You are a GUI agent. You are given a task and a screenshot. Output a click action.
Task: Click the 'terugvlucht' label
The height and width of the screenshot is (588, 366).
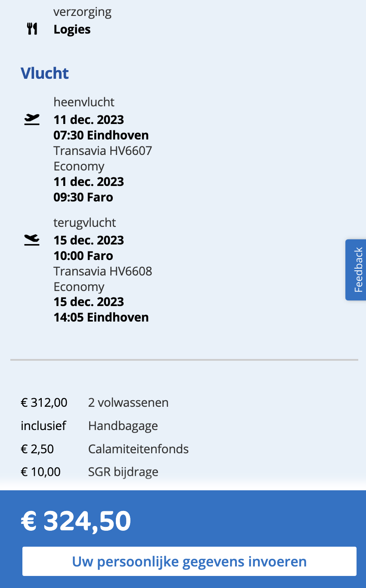tap(85, 223)
